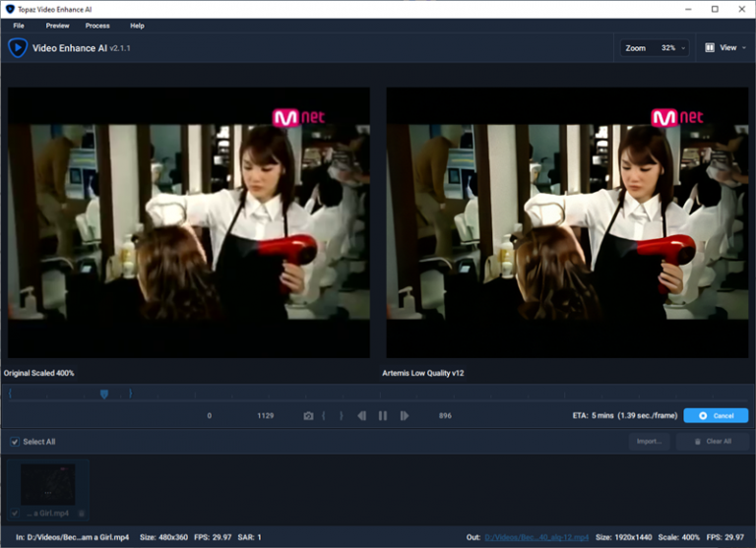
Task: Set trim end with right brace icon
Action: 342,415
